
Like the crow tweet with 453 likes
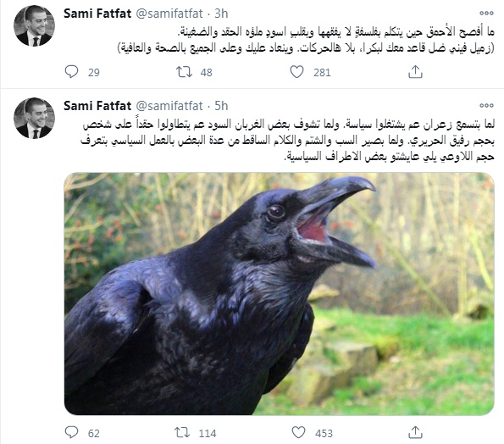pos(298,432)
